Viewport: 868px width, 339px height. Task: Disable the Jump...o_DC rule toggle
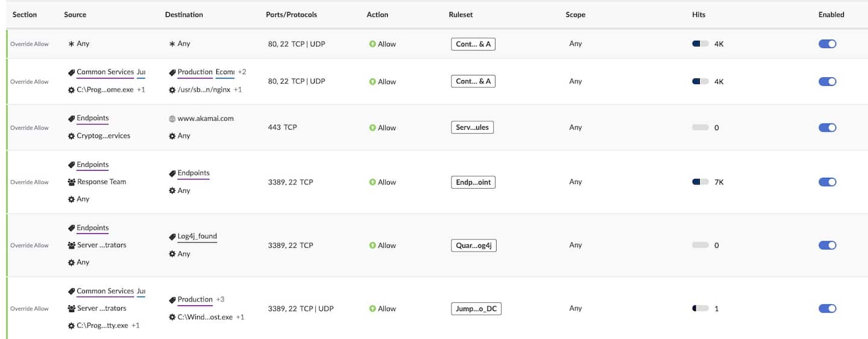pyautogui.click(x=827, y=309)
